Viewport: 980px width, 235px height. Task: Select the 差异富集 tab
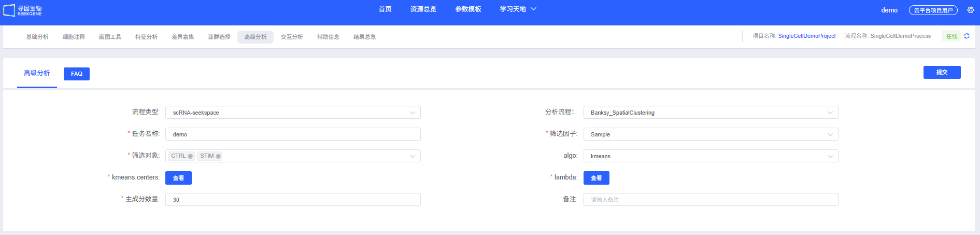183,37
